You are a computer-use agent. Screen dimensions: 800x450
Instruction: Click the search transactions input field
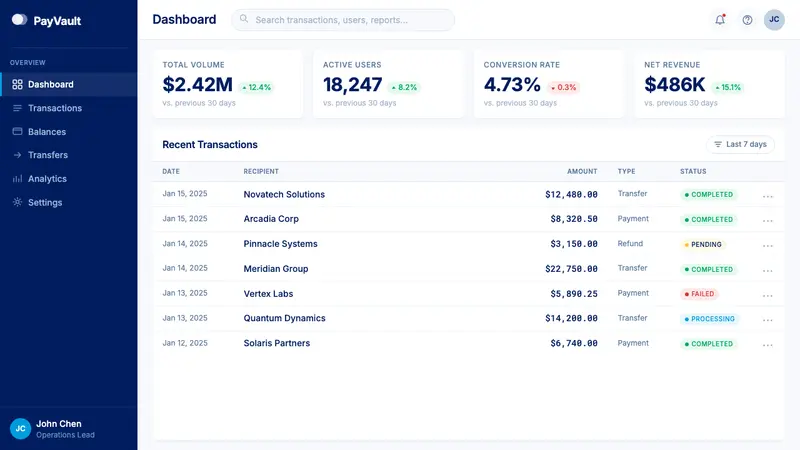coord(343,20)
